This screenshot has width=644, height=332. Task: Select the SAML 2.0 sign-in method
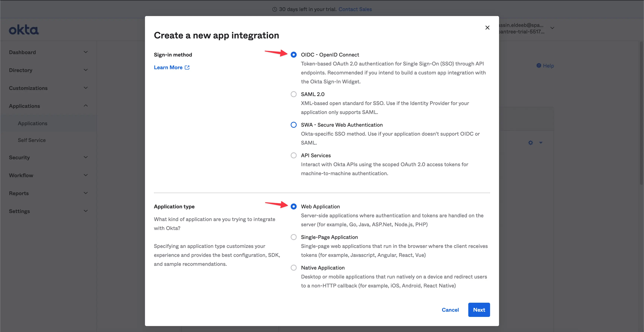(293, 94)
